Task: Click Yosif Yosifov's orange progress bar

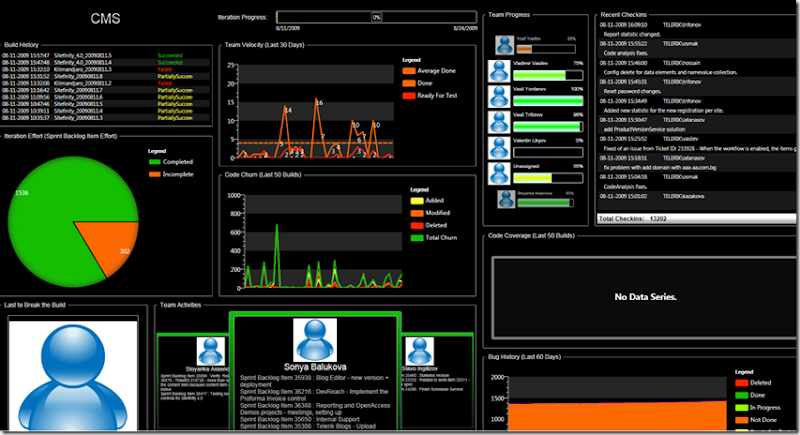Action: coord(546,49)
